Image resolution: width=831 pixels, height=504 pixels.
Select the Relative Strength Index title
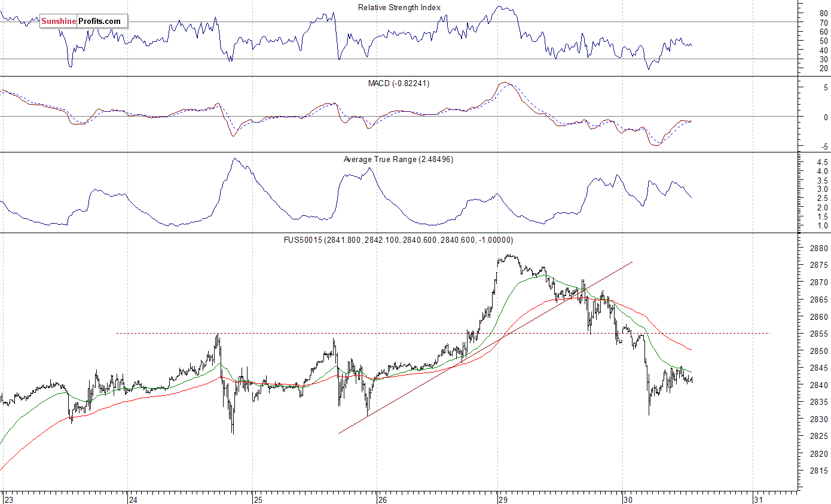pos(399,7)
